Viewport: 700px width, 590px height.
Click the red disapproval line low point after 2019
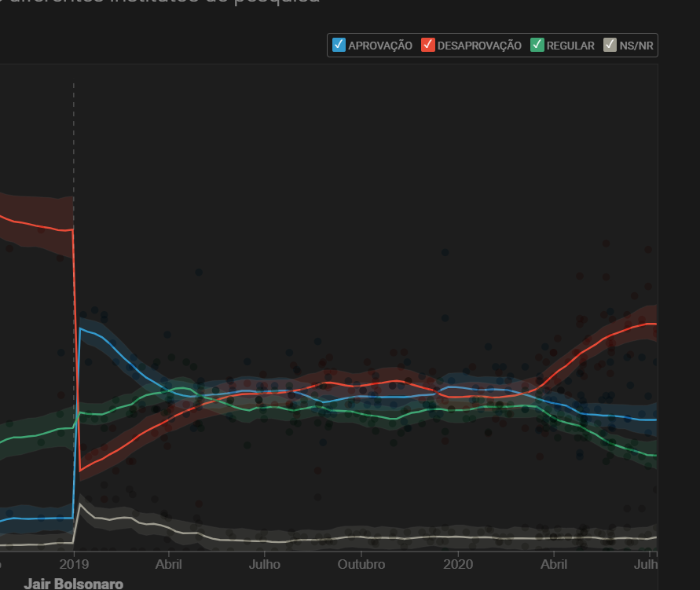tap(80, 470)
